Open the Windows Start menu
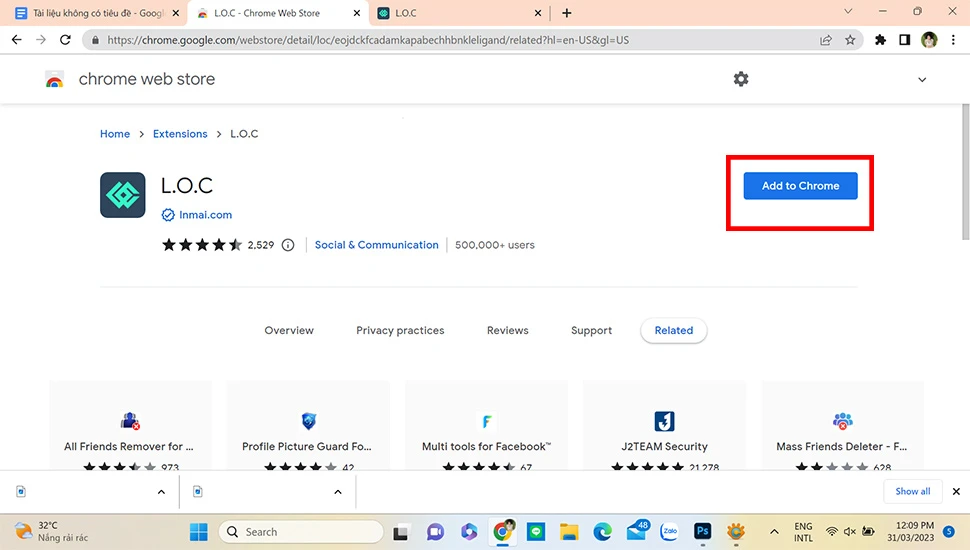Image resolution: width=970 pixels, height=550 pixels. point(199,531)
